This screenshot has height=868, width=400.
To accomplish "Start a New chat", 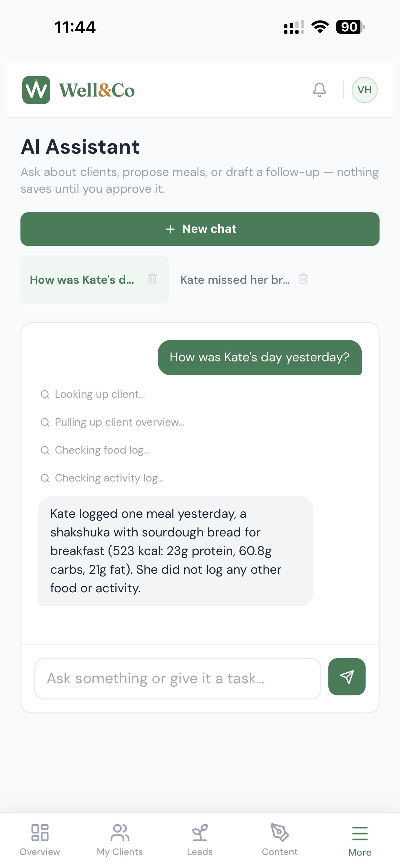I will pos(200,229).
